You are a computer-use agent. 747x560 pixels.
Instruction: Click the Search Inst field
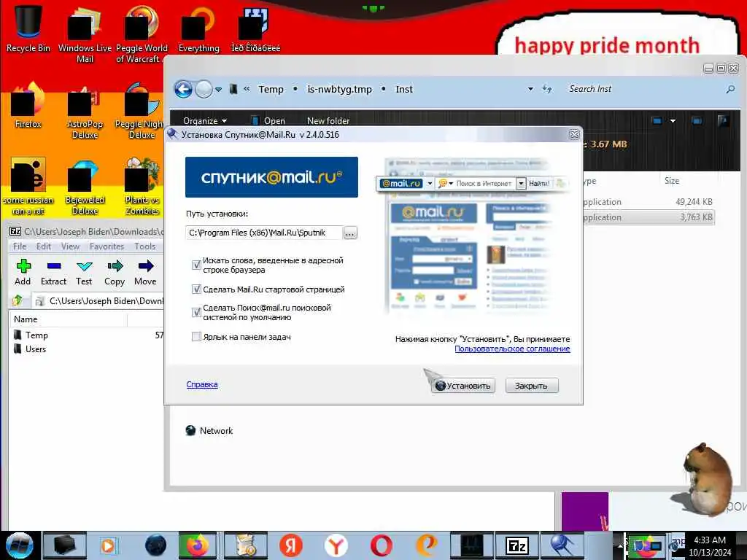coord(643,89)
